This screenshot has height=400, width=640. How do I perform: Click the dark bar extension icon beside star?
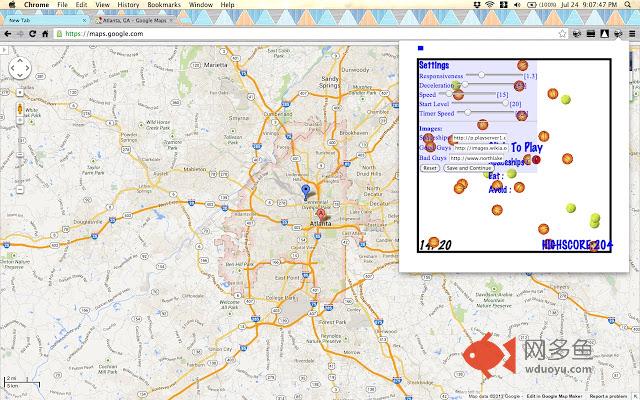point(591,34)
